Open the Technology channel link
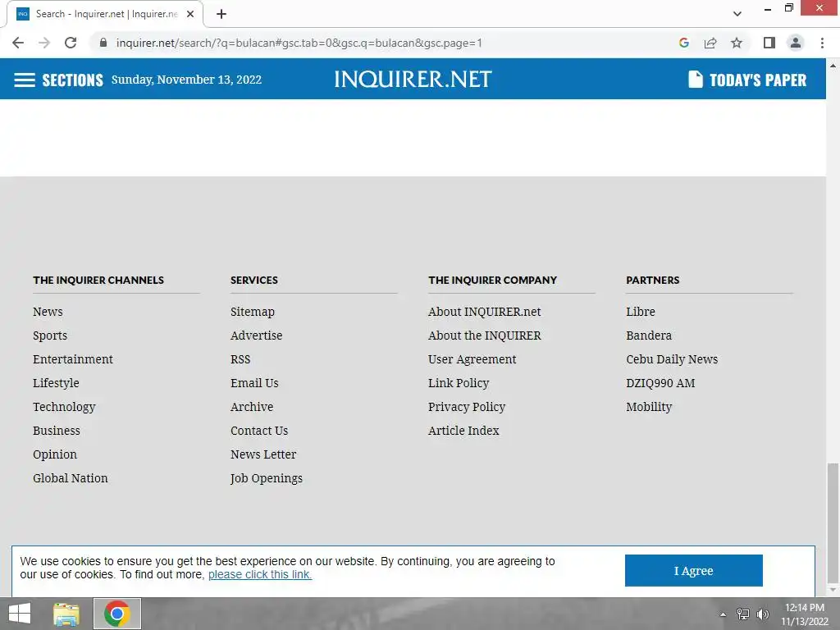The width and height of the screenshot is (840, 630). coord(64,407)
